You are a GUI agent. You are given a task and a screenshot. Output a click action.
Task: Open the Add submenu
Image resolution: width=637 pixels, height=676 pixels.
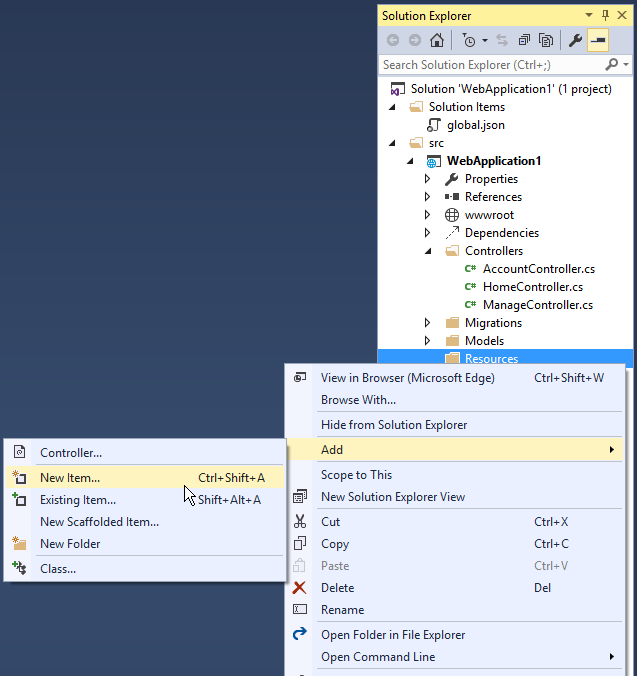455,450
